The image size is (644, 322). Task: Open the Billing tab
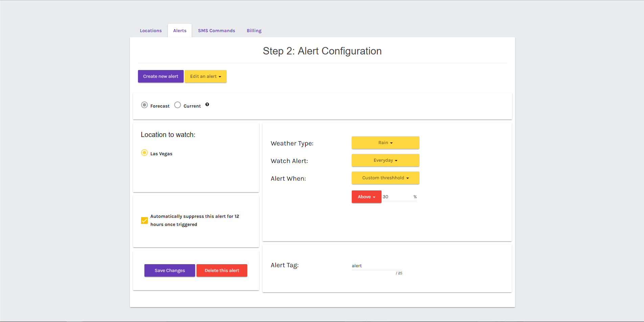pos(254,30)
